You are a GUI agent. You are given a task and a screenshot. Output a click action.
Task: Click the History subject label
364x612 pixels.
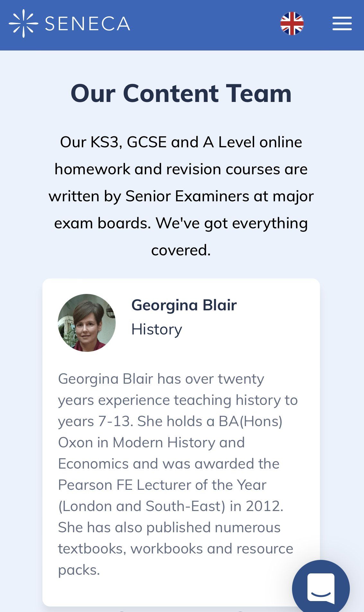coord(157,329)
